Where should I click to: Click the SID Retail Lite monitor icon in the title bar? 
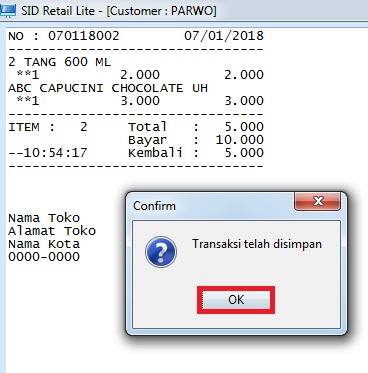tap(8, 10)
